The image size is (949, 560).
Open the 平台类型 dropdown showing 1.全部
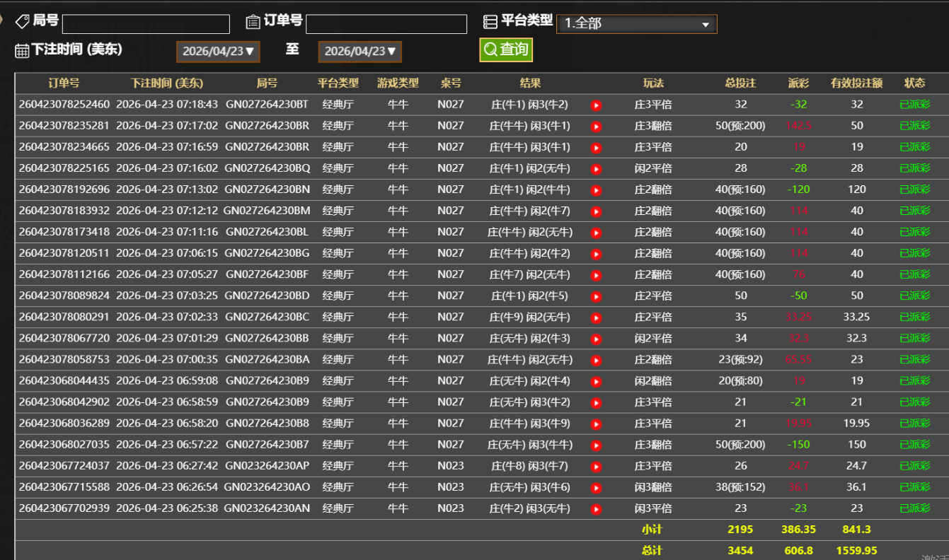[x=636, y=24]
